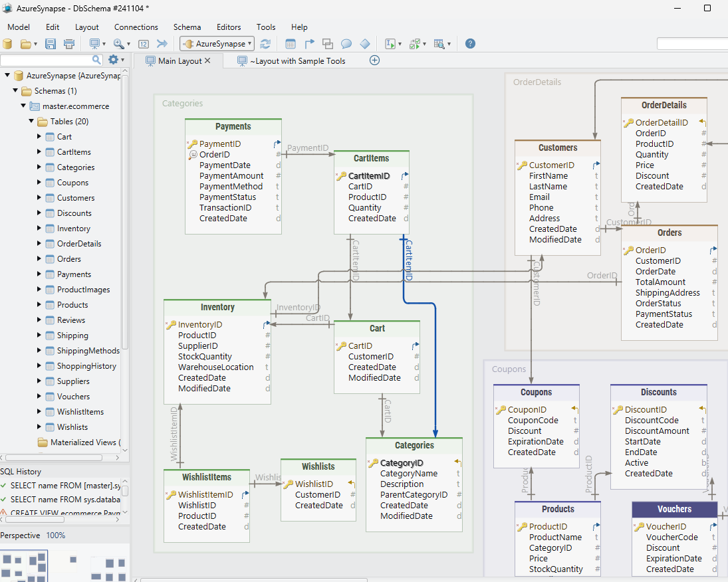Click the help question mark icon
Viewport: 728px width, 582px height.
coord(470,44)
